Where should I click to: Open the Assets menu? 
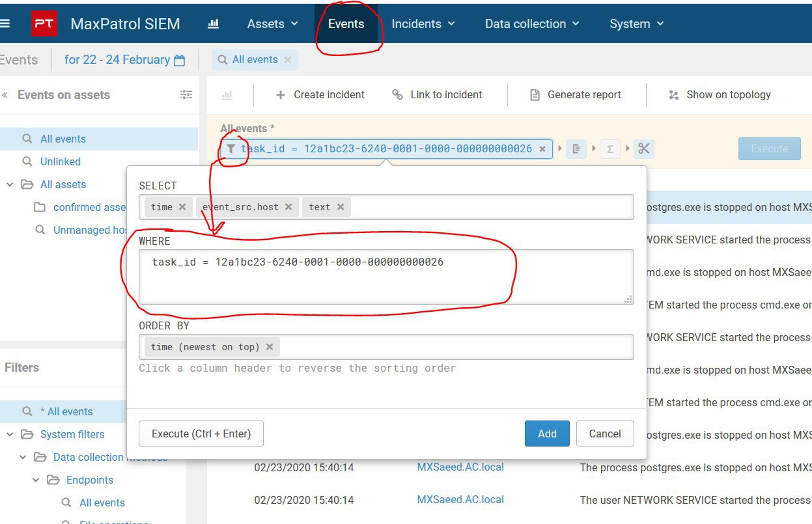[272, 24]
